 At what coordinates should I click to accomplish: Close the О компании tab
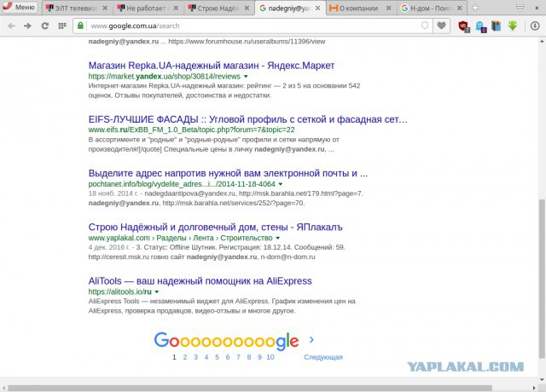[x=389, y=8]
